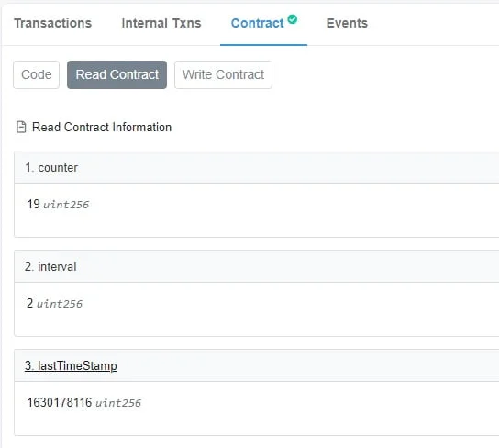Open the Code section button
Viewport: 500px width, 448px height.
tap(37, 74)
